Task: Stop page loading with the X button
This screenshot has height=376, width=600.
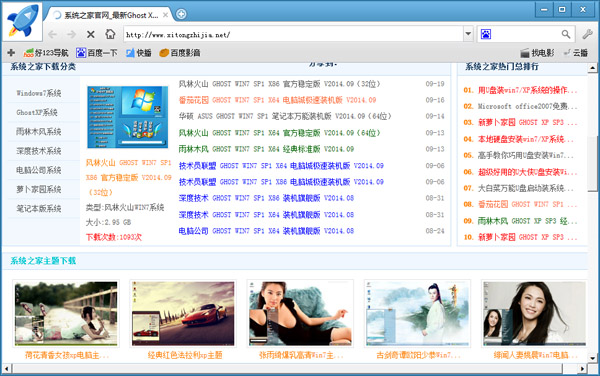Action: tap(91, 34)
